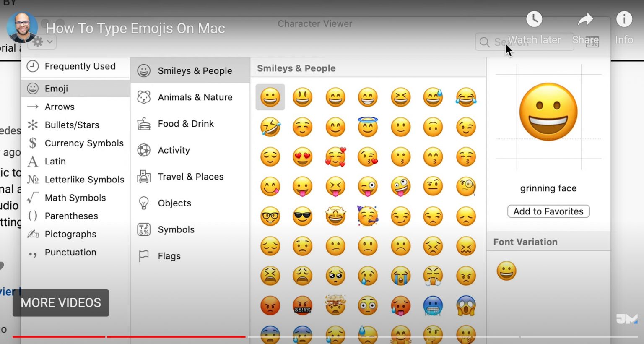
Task: Select the Food & Drink category icon
Action: (144, 123)
